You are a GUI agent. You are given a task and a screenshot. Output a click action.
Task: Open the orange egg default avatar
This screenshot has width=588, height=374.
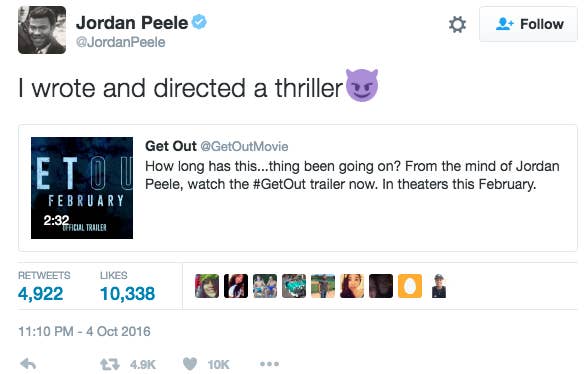pyautogui.click(x=410, y=286)
